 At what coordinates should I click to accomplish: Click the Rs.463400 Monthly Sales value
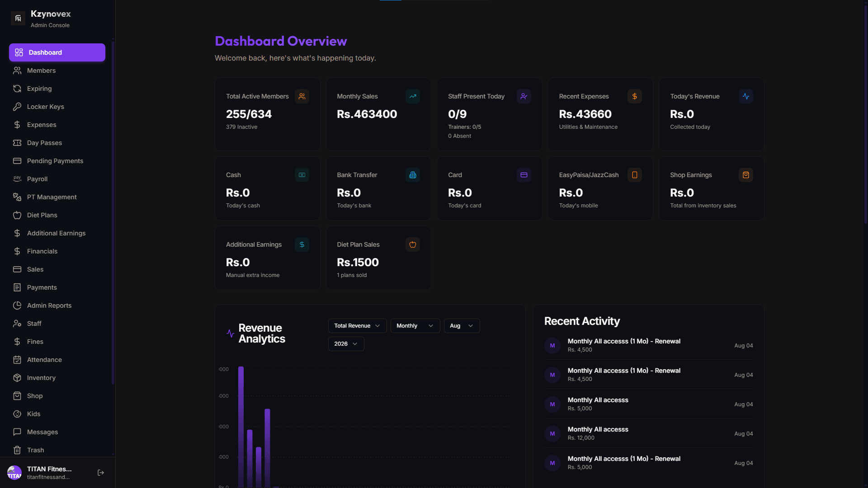(367, 114)
